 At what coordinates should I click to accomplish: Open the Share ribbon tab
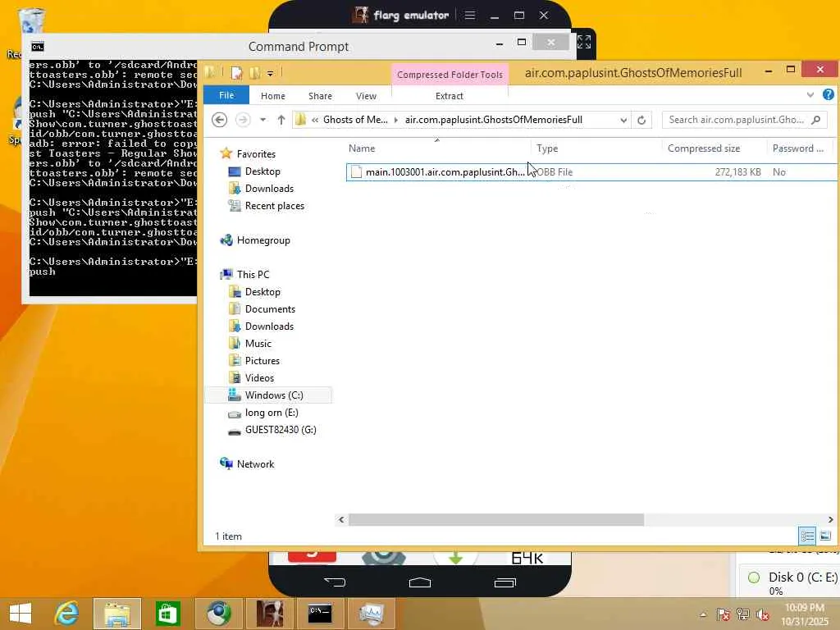coord(320,96)
